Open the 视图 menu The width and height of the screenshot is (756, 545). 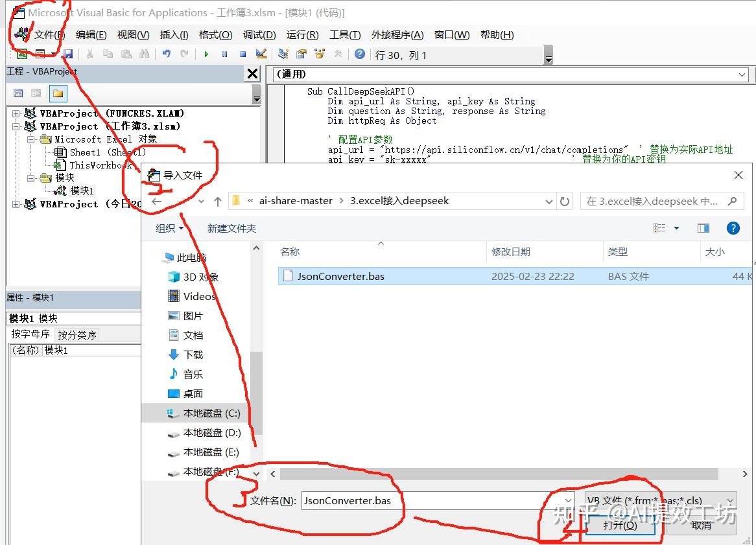(133, 35)
